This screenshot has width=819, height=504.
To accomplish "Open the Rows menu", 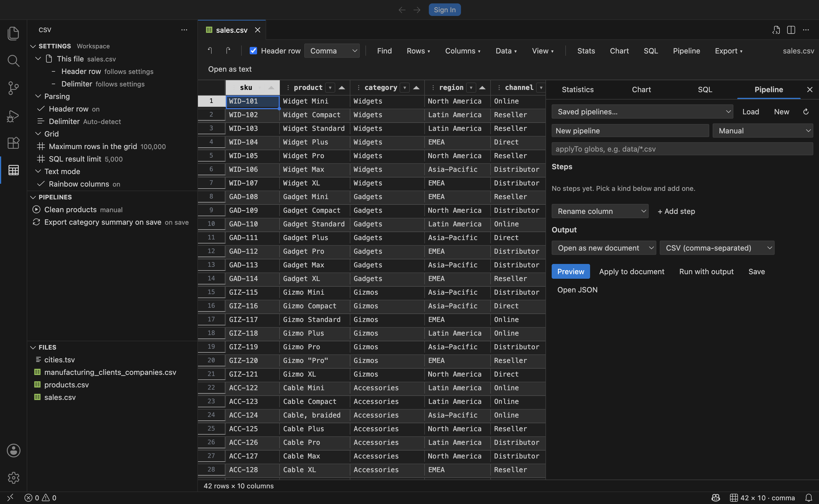I will pyautogui.click(x=418, y=51).
